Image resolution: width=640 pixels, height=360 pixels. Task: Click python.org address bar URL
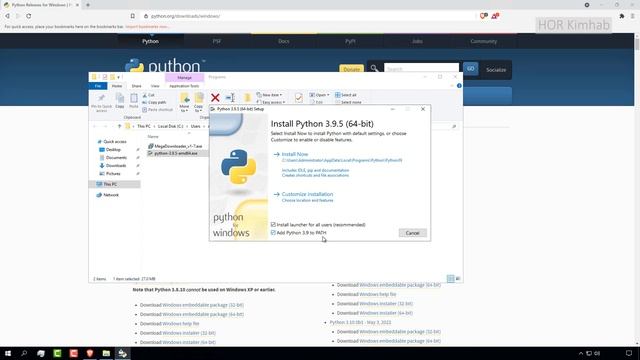pyautogui.click(x=185, y=16)
